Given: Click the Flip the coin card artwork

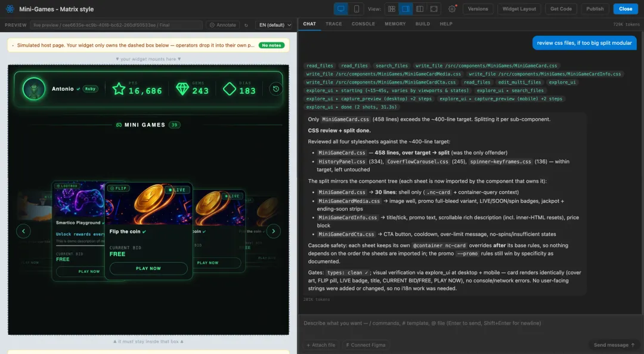Looking at the screenshot, I should pos(148,204).
